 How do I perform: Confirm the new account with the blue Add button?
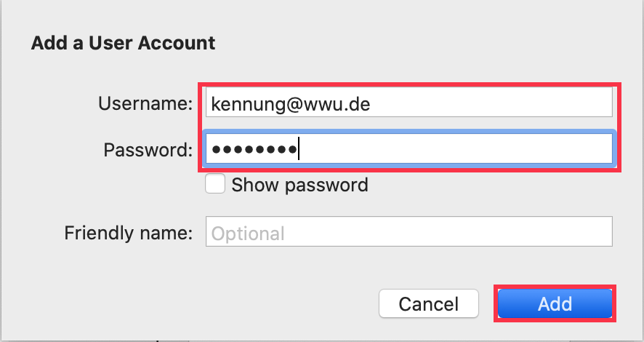[x=555, y=303]
